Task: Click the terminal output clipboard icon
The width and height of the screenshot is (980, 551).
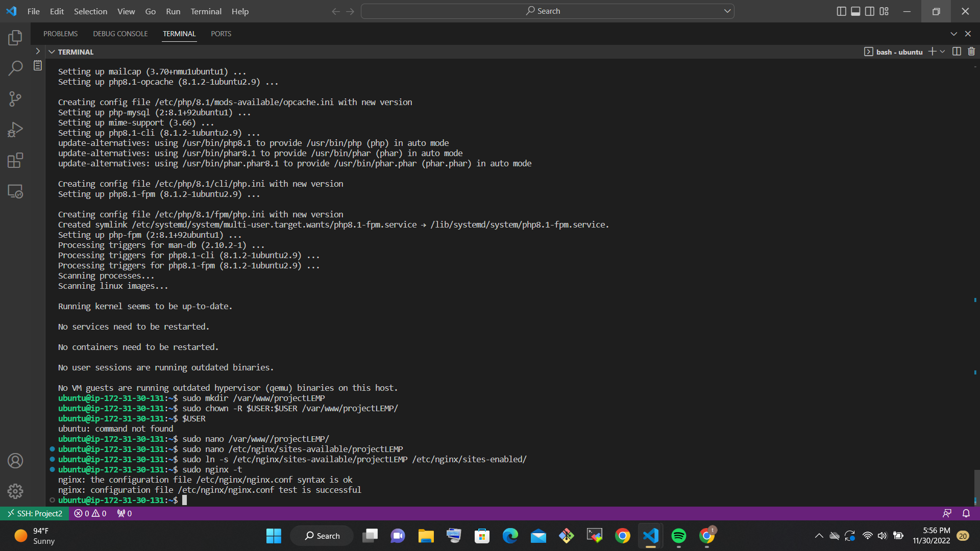Action: click(x=38, y=65)
